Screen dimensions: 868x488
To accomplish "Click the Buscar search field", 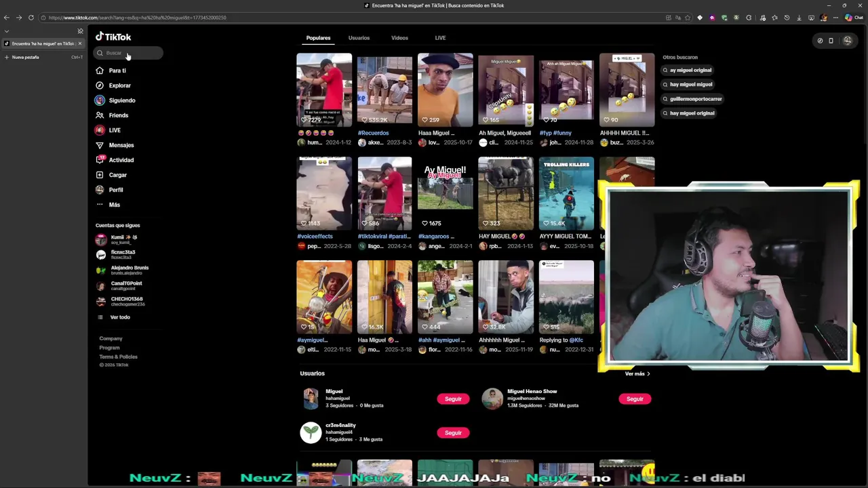I will [x=129, y=53].
